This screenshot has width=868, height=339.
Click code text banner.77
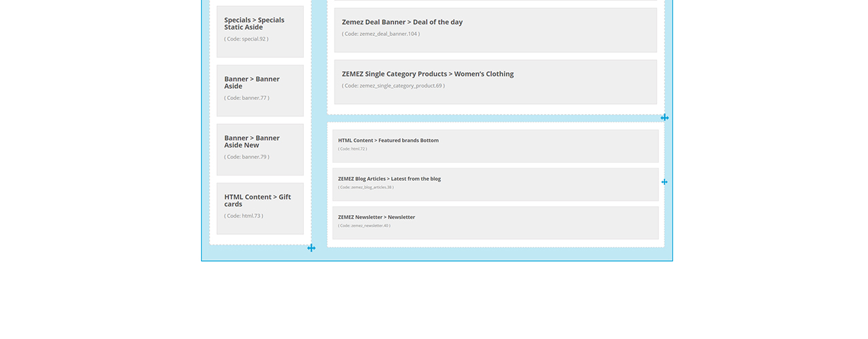247,98
